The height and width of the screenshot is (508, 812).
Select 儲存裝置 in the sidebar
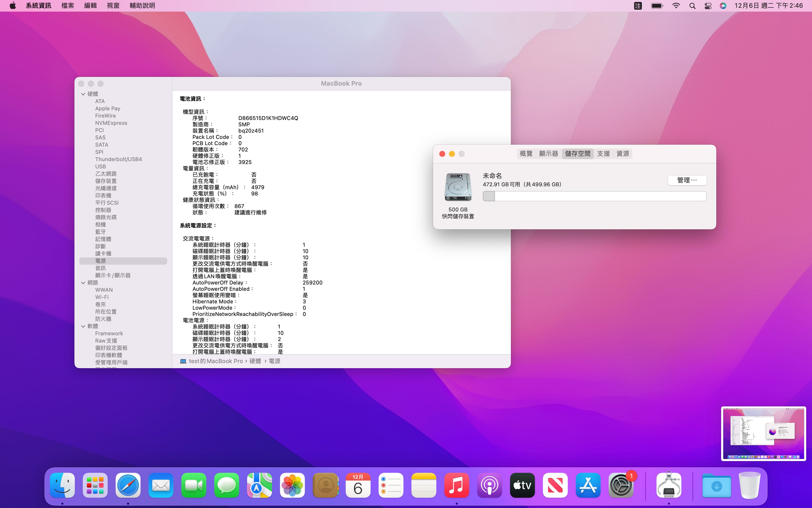click(106, 181)
